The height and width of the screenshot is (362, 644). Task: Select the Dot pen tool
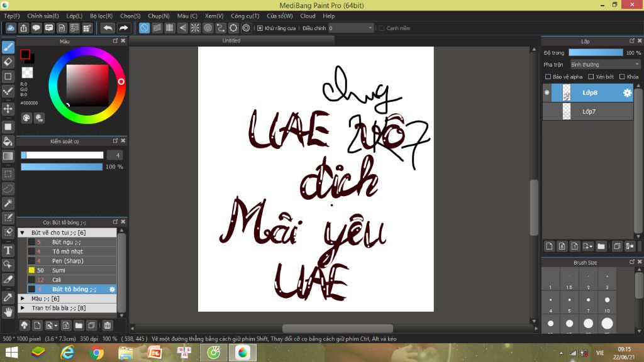pyautogui.click(x=8, y=91)
